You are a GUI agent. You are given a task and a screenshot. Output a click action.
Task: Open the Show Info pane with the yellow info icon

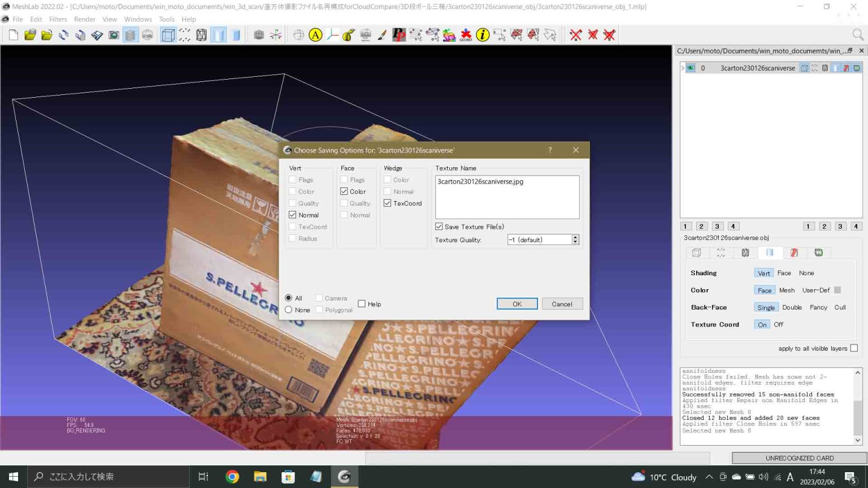(x=482, y=34)
